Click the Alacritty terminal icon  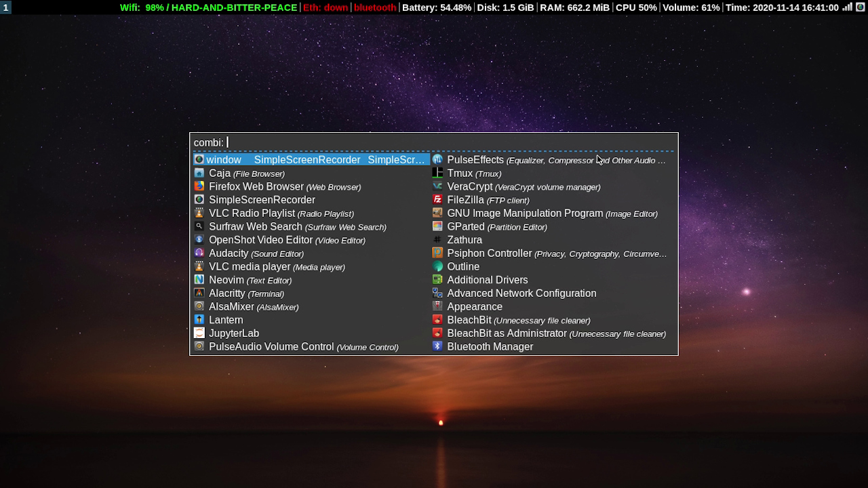coord(199,293)
